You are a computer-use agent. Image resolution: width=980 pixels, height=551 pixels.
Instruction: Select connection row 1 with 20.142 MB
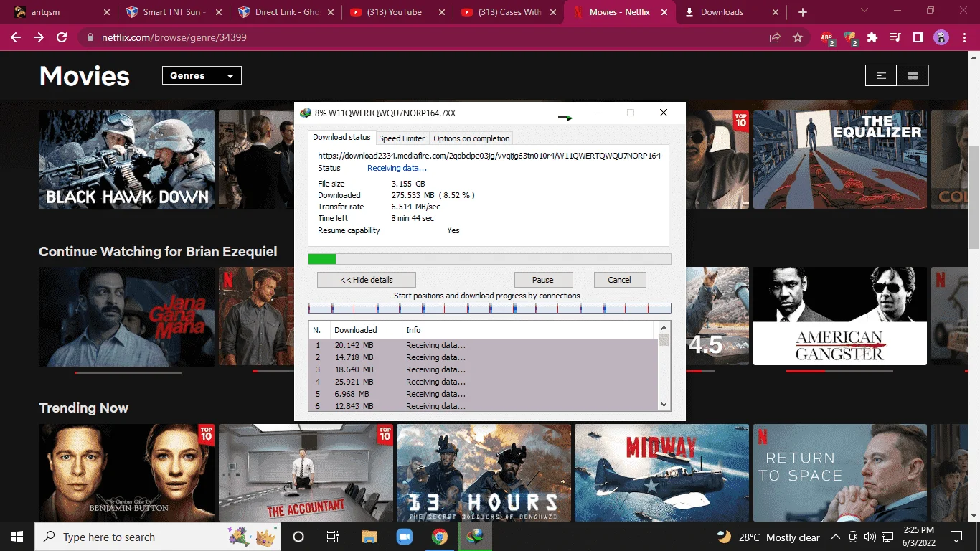[483, 345]
